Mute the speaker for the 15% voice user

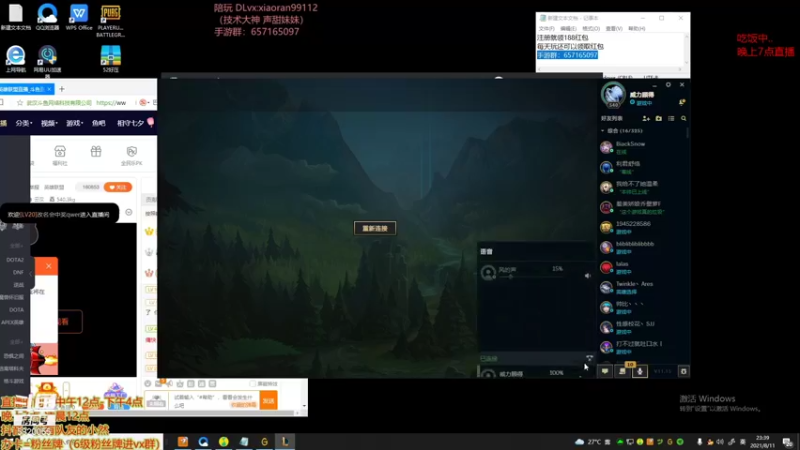coord(588,276)
